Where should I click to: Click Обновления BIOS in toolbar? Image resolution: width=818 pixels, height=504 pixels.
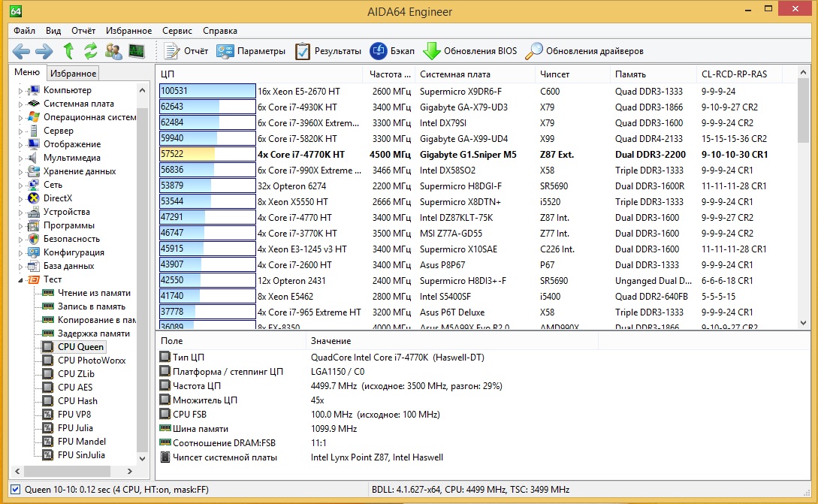(x=469, y=51)
